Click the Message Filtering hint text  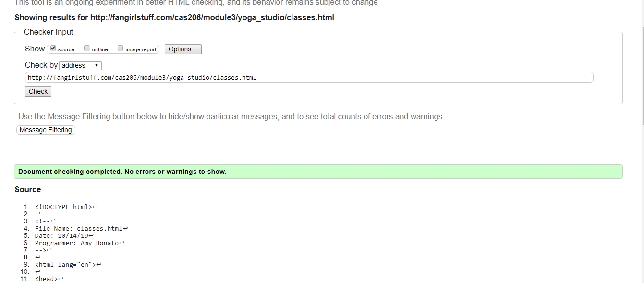(x=231, y=116)
